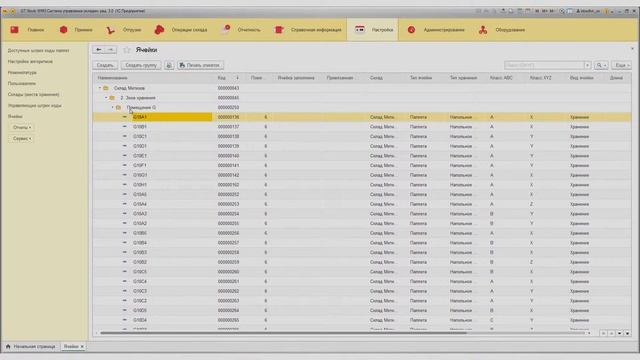Image resolution: width=640 pixels, height=360 pixels.
Task: Switch to the Начальная страница tab
Action: tap(31, 347)
